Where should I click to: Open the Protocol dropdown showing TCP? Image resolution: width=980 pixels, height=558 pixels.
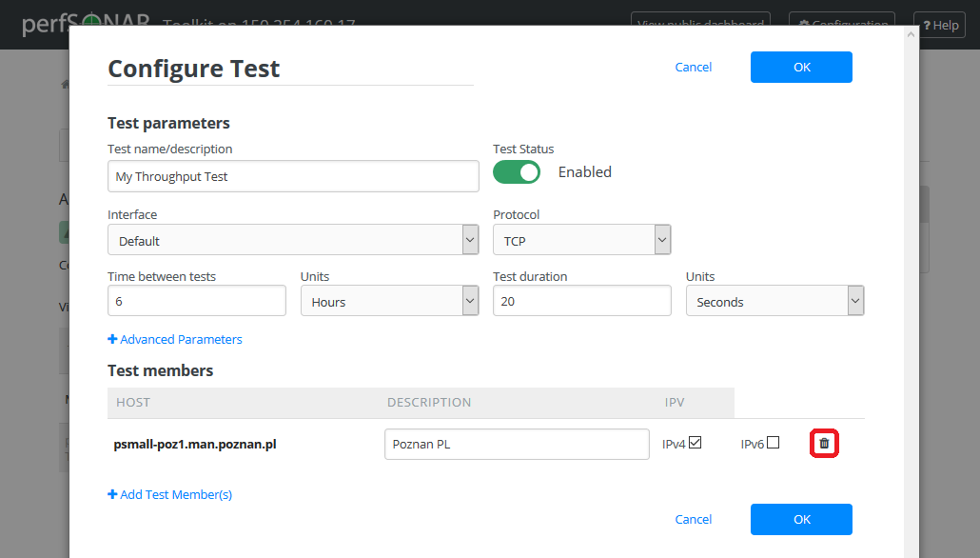pos(582,240)
